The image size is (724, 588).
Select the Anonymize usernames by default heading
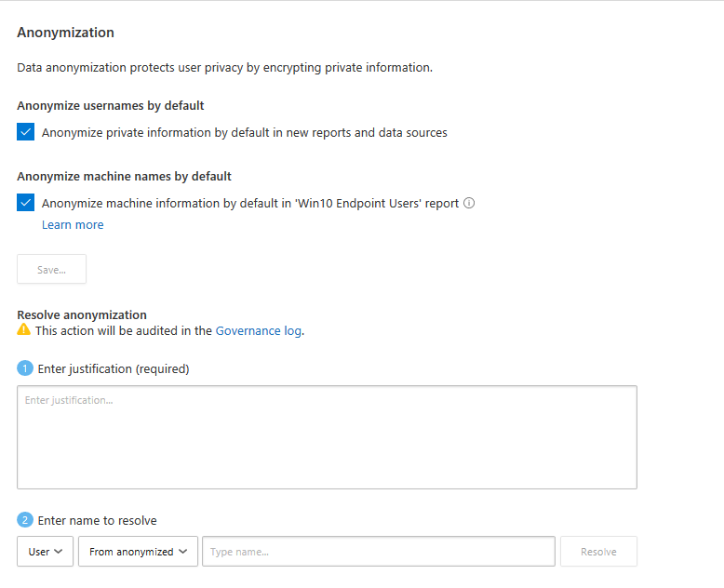pyautogui.click(x=111, y=105)
